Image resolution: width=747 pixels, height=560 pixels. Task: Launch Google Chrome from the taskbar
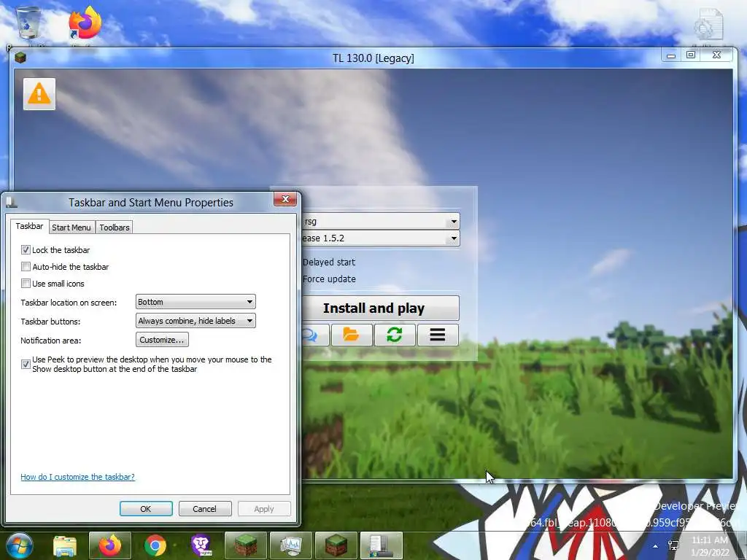155,545
